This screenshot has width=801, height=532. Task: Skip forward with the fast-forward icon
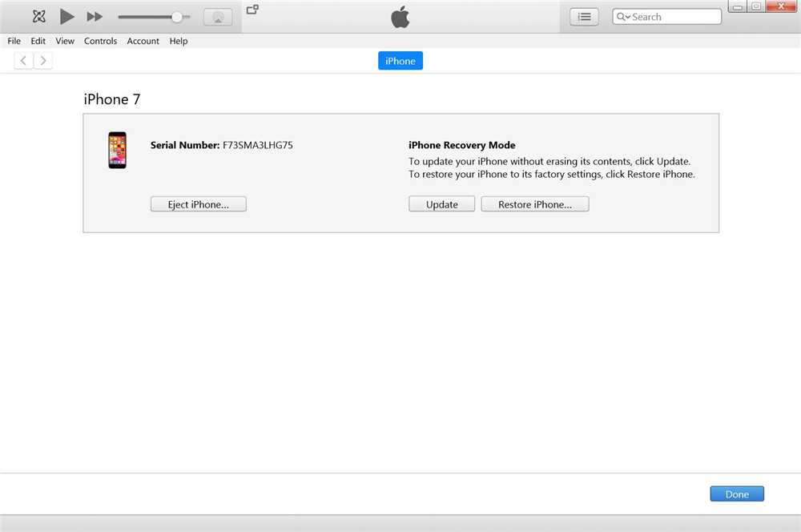pos(95,17)
